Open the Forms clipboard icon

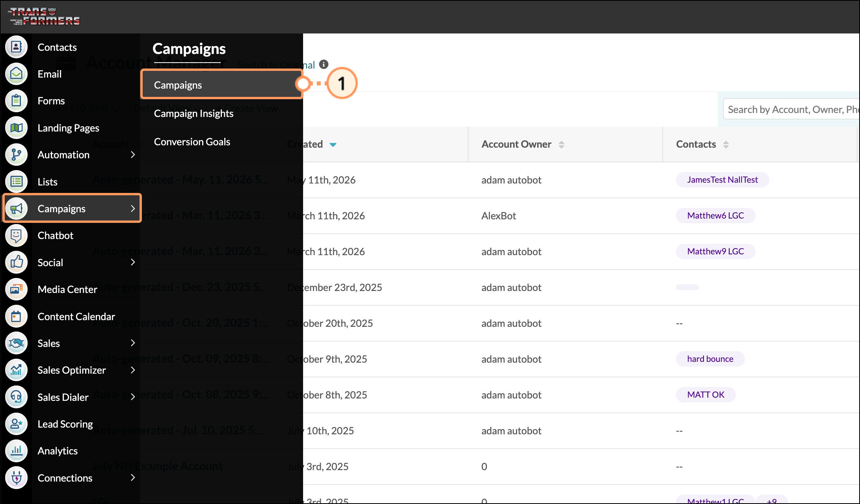[x=16, y=101]
